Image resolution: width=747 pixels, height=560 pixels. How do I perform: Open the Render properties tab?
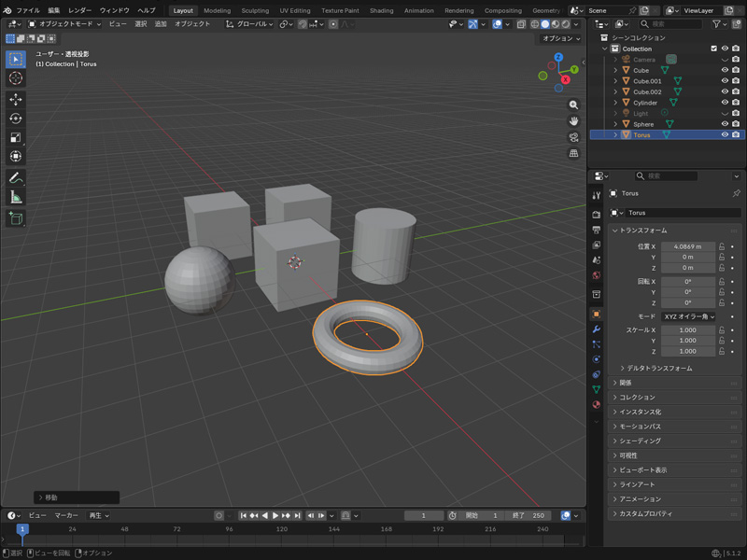[x=596, y=215]
